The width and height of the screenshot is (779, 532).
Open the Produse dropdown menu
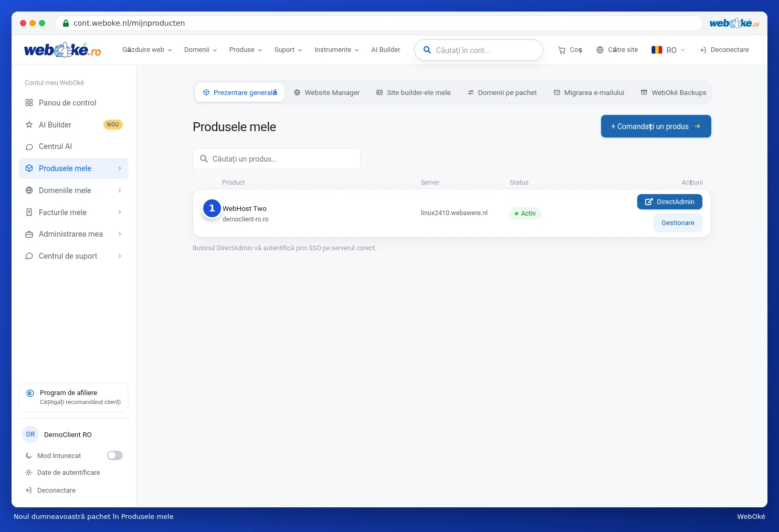pos(246,50)
